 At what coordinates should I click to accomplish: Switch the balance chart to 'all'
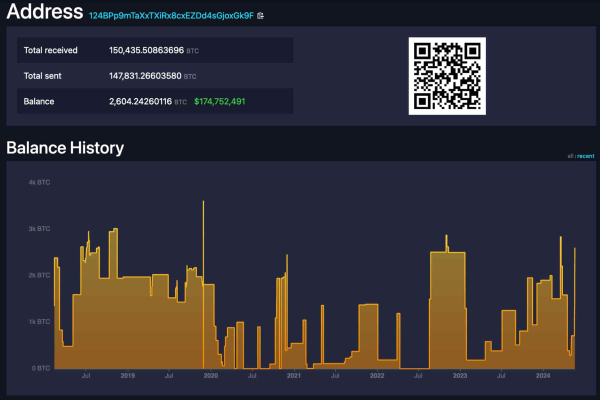pos(570,157)
